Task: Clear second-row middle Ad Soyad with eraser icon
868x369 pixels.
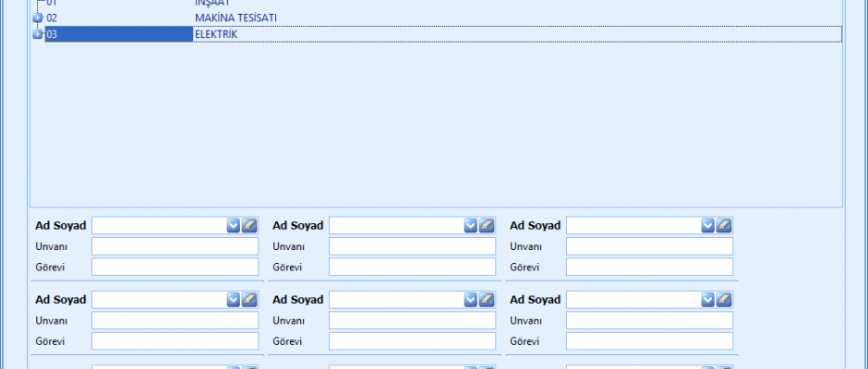Action: [487, 300]
